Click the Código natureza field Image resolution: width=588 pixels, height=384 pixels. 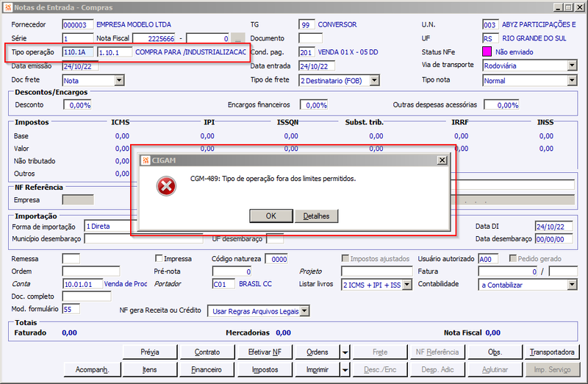[276, 259]
